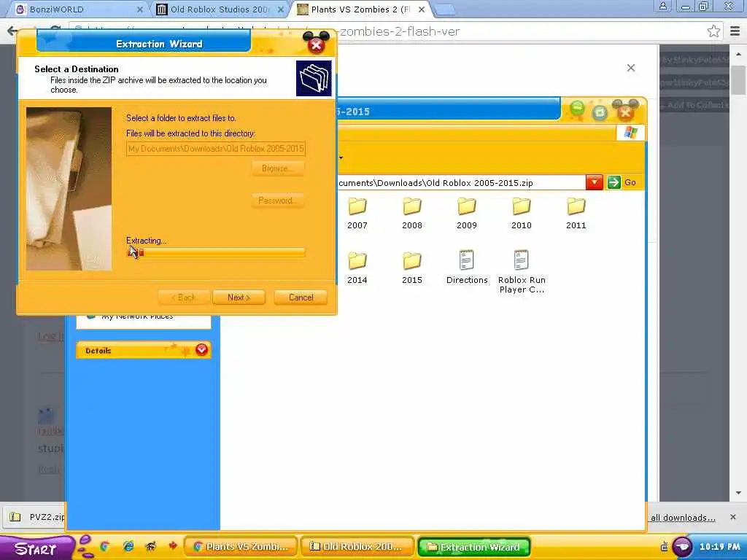Switch to Plants VS Zombi... taskbar button
This screenshot has width=747, height=560.
coord(241,547)
